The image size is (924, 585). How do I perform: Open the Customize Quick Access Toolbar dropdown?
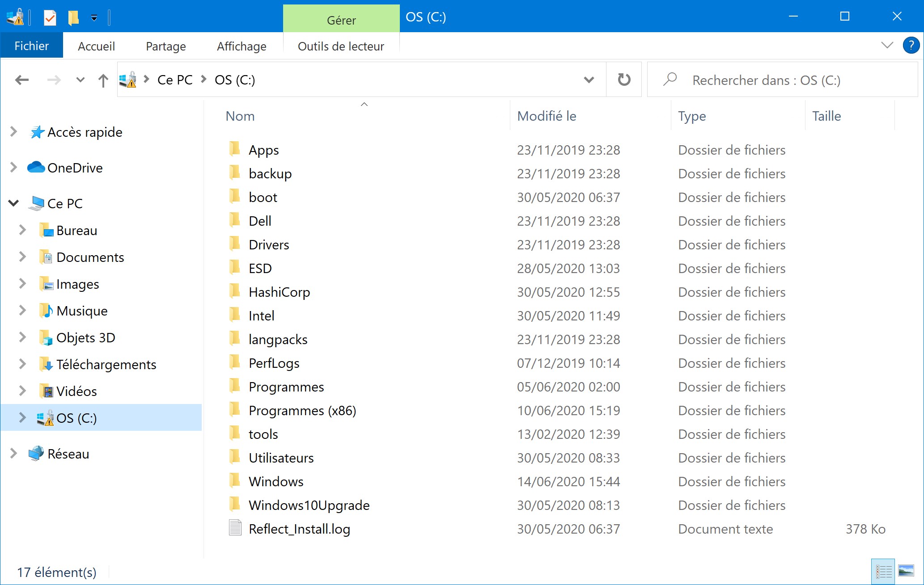(x=94, y=18)
